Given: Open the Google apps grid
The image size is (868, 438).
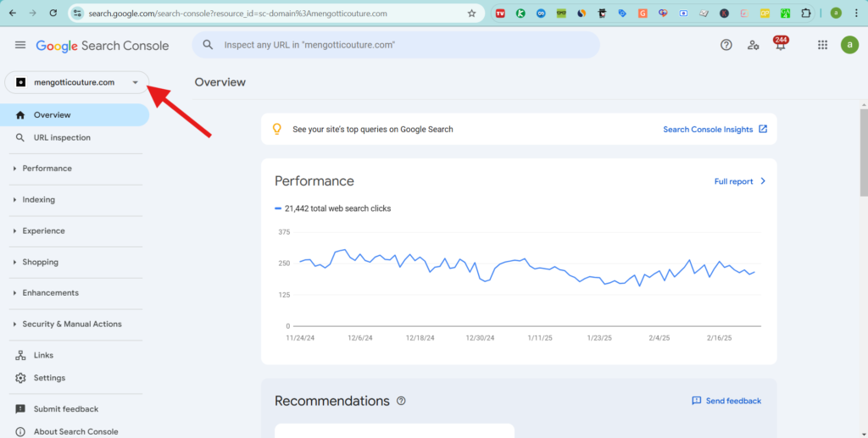Looking at the screenshot, I should (x=822, y=46).
